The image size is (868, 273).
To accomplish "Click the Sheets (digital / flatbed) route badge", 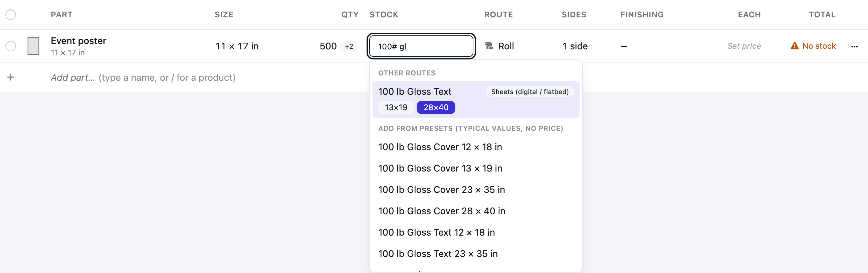I will 530,92.
